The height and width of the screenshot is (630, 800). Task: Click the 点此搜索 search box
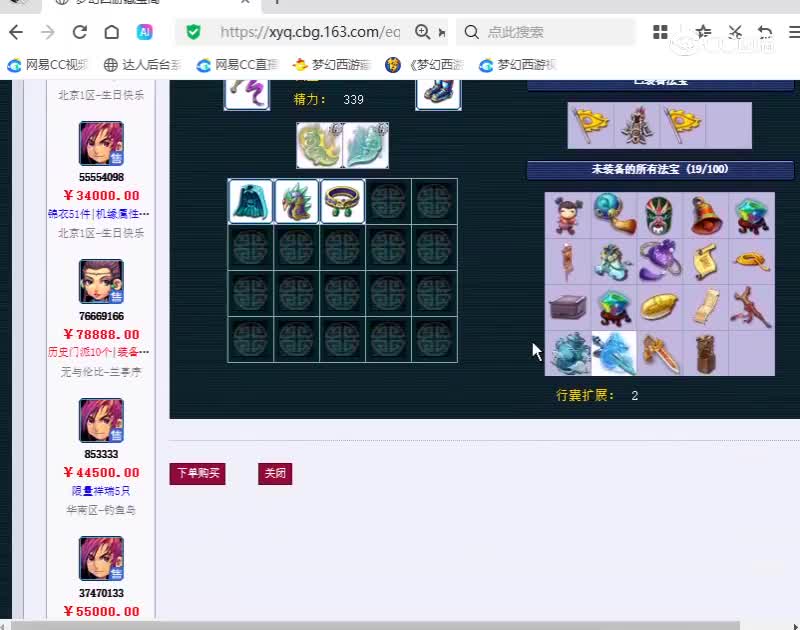546,32
